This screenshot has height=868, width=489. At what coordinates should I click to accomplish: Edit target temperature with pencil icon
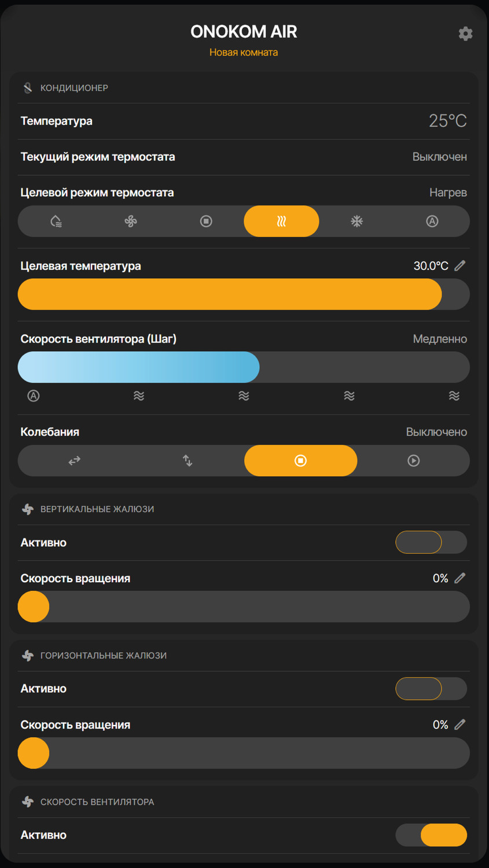pos(460,266)
